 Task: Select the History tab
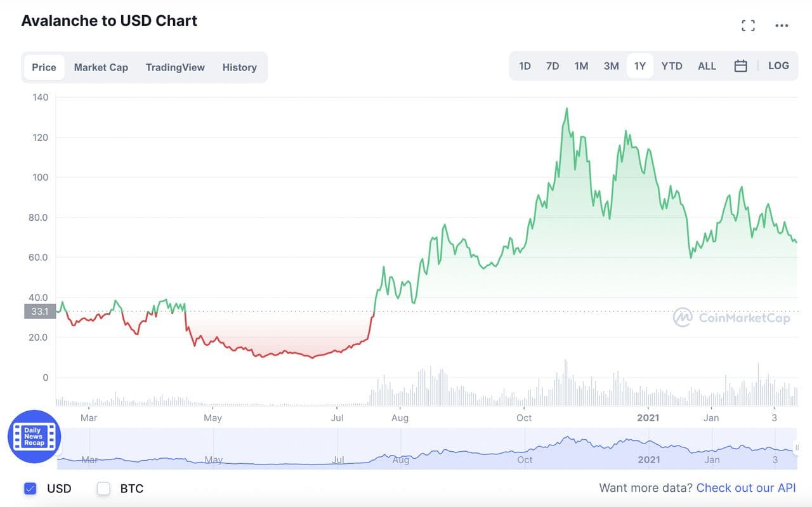[x=239, y=67]
